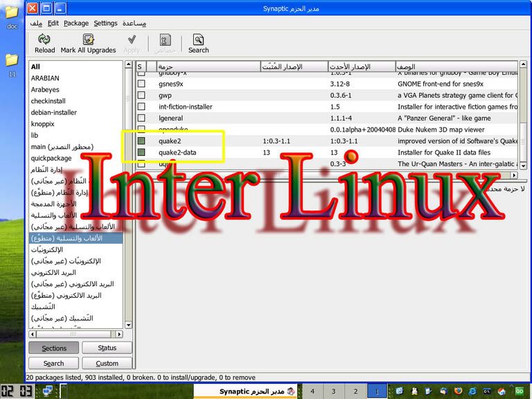Open the مساعدة help menu
Image resolution: width=532 pixels, height=399 pixels.
pos(134,23)
